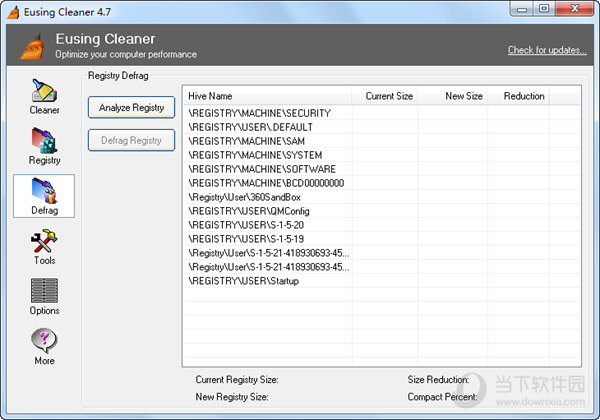
Task: Sort by New Size column header
Action: (x=453, y=96)
